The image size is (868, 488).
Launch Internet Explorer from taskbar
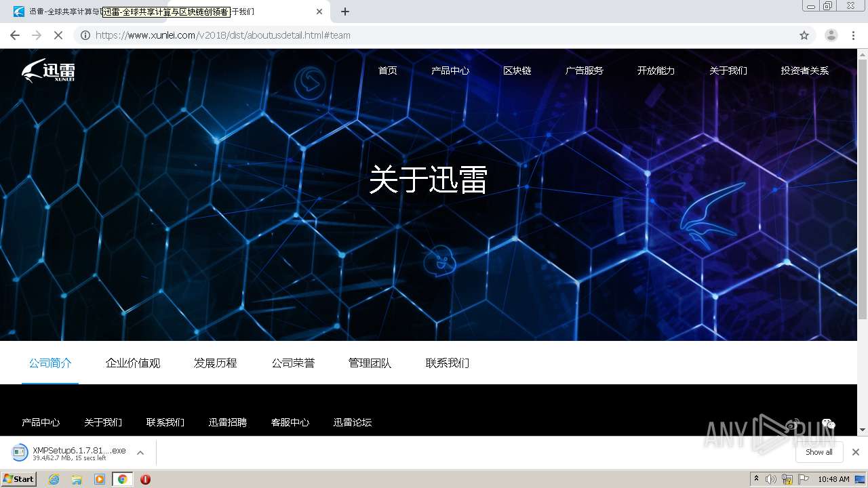[x=54, y=479]
